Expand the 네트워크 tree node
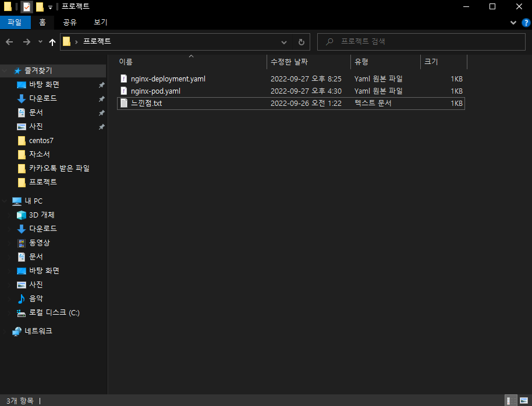Screen dimensions: 532x406 [x=5, y=331]
